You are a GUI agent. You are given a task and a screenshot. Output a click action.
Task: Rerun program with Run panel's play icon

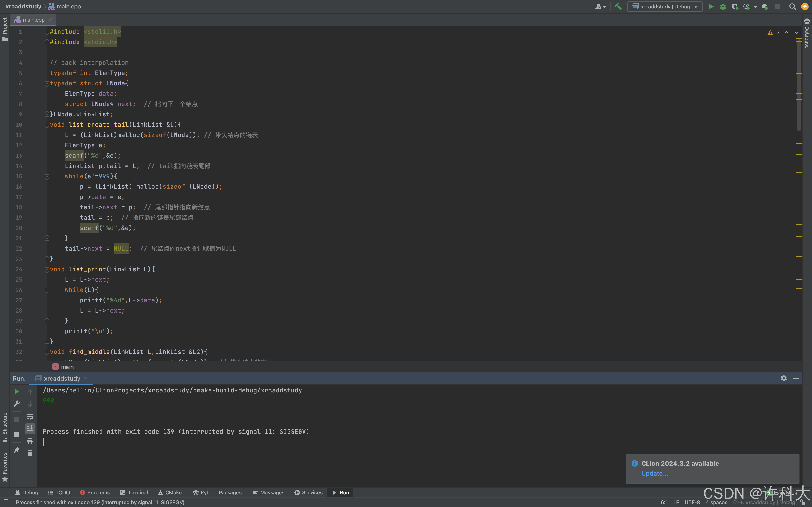pyautogui.click(x=16, y=392)
